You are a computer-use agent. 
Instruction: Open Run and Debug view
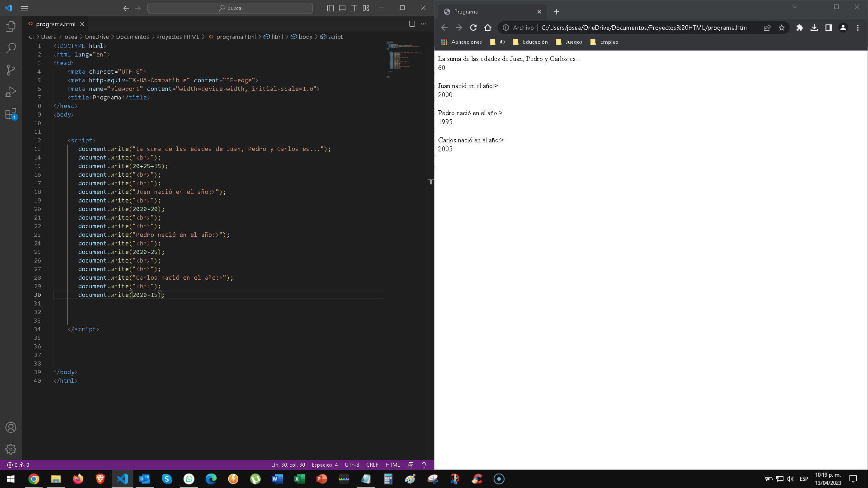tap(11, 92)
